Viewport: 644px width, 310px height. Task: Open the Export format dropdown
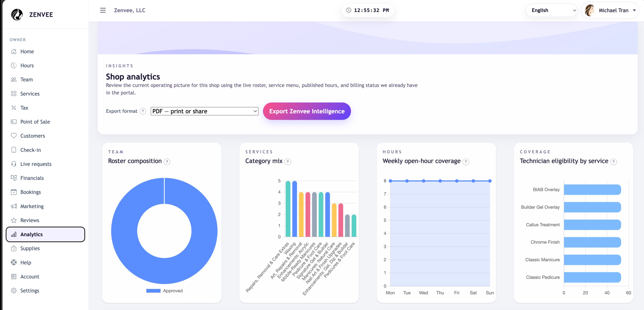point(204,111)
